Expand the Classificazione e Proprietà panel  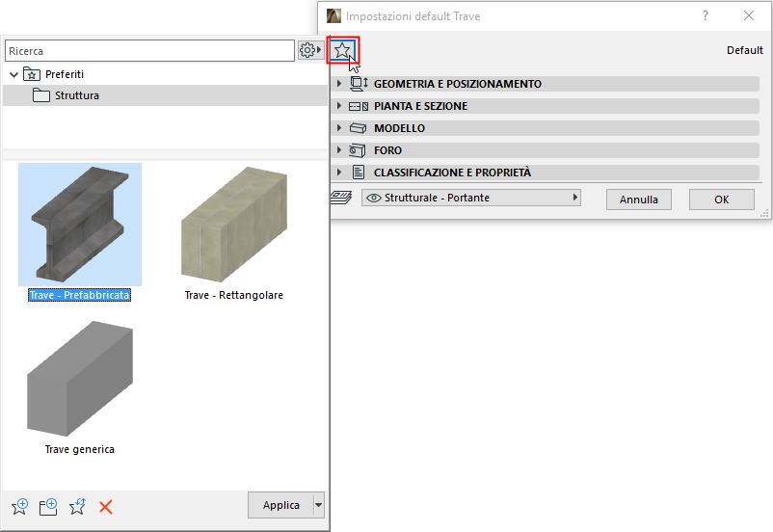click(338, 173)
